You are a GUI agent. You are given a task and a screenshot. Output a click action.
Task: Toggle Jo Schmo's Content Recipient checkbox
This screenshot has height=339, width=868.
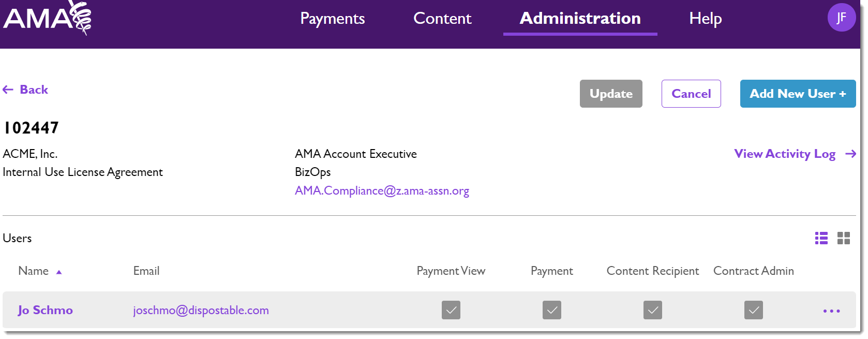click(652, 310)
